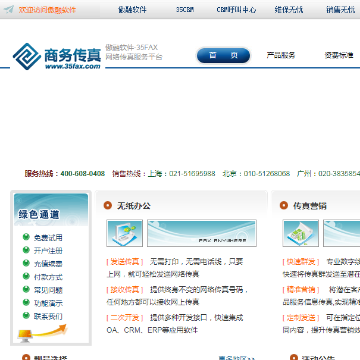Open the 首页 home navigation button
This screenshot has width=360, height=360.
pyautogui.click(x=223, y=55)
